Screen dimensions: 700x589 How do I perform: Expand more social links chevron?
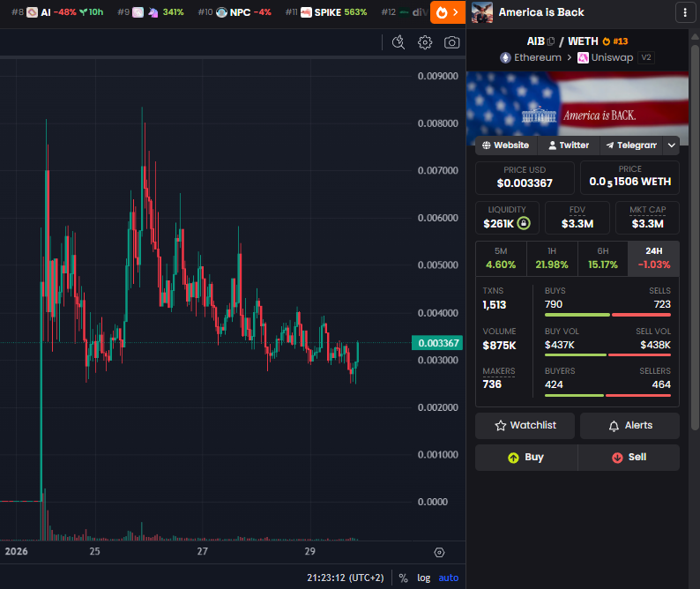(671, 145)
